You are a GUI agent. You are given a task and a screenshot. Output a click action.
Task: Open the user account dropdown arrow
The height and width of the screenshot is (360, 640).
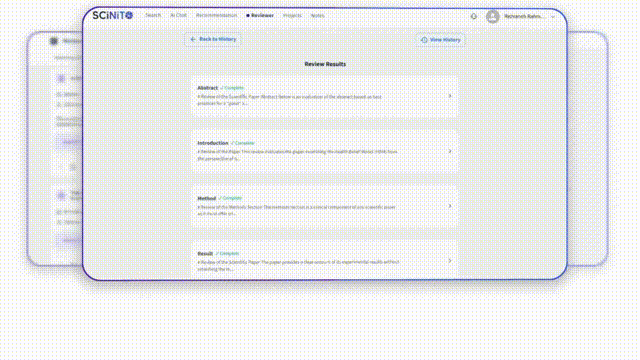click(553, 17)
